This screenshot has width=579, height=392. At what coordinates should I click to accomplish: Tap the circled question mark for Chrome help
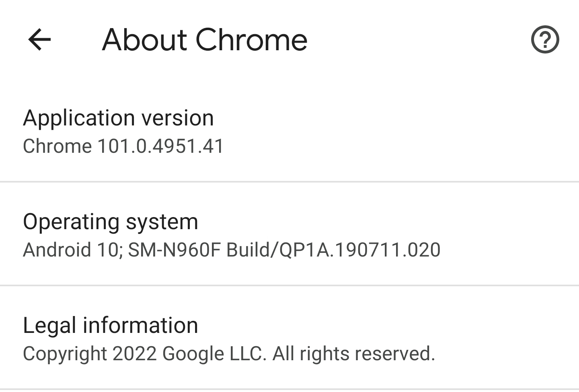coord(546,39)
